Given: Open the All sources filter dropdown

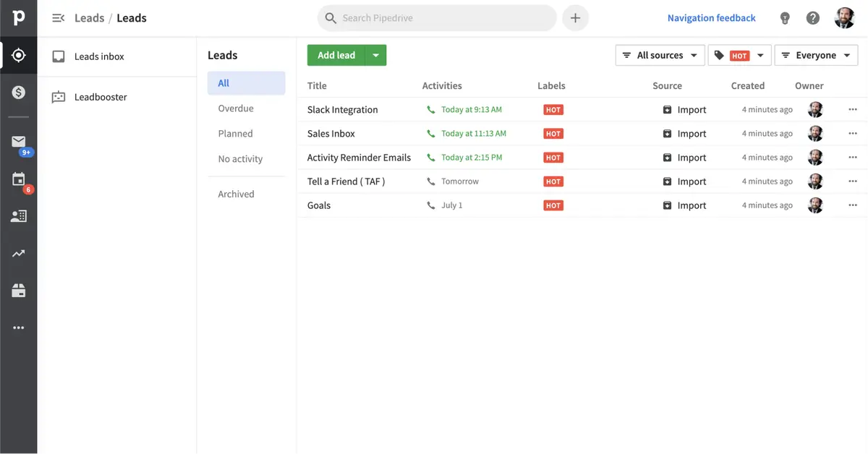Looking at the screenshot, I should [x=660, y=56].
